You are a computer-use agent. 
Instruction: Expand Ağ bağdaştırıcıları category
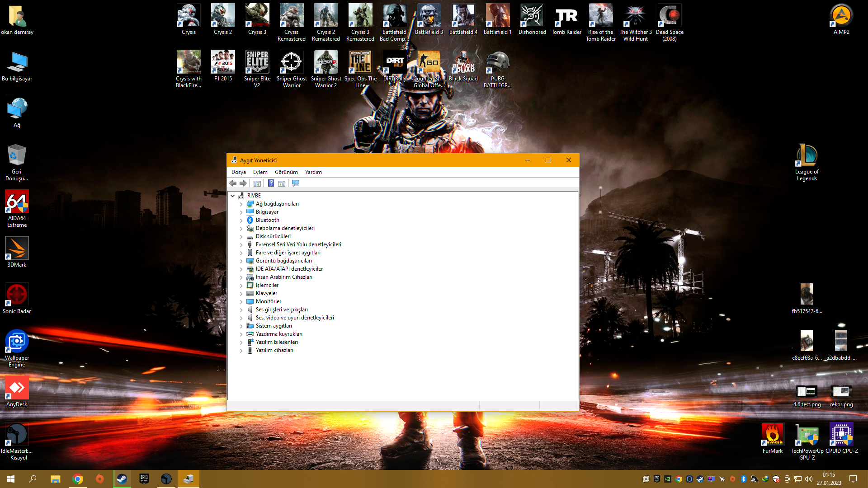click(241, 204)
